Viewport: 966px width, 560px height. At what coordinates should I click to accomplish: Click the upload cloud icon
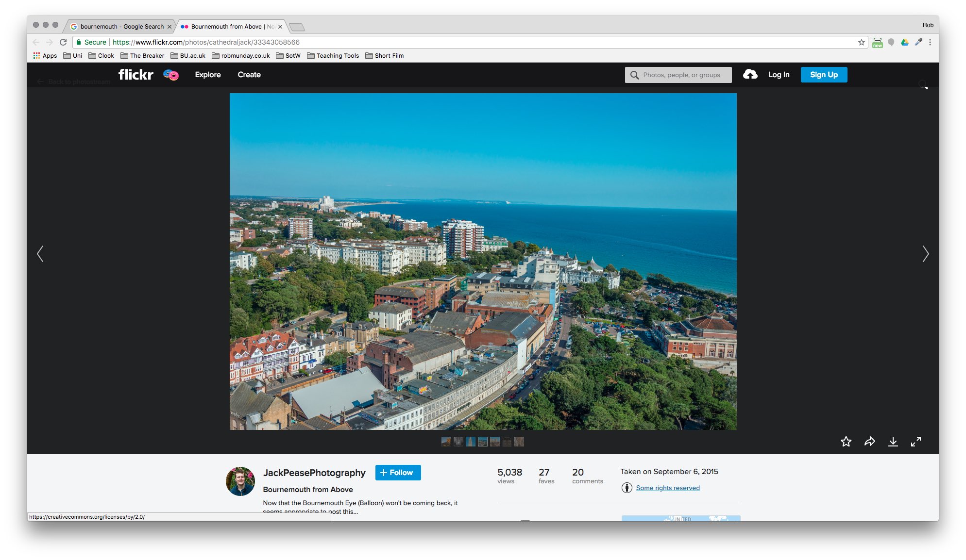point(750,74)
